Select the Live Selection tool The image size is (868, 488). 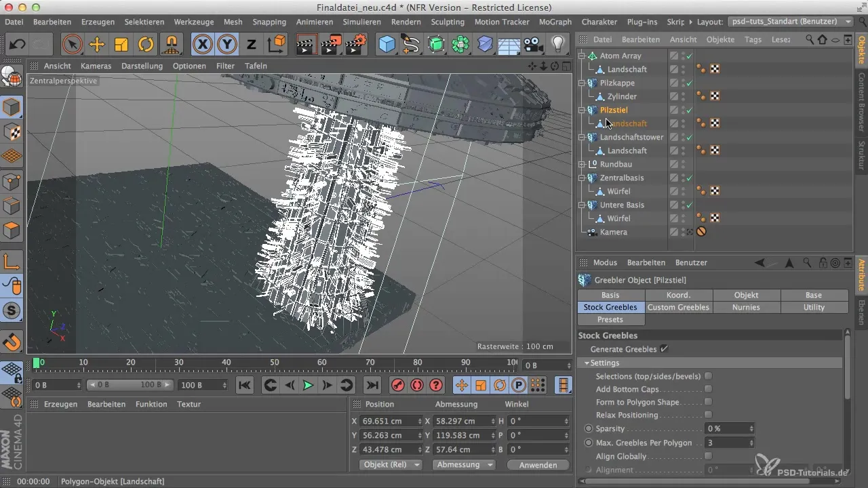click(x=71, y=45)
